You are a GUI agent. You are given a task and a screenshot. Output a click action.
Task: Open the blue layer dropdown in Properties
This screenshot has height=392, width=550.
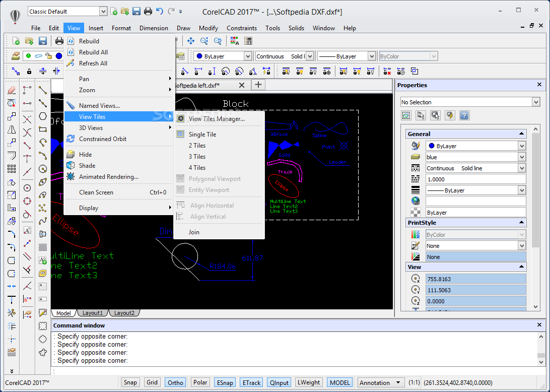522,157
